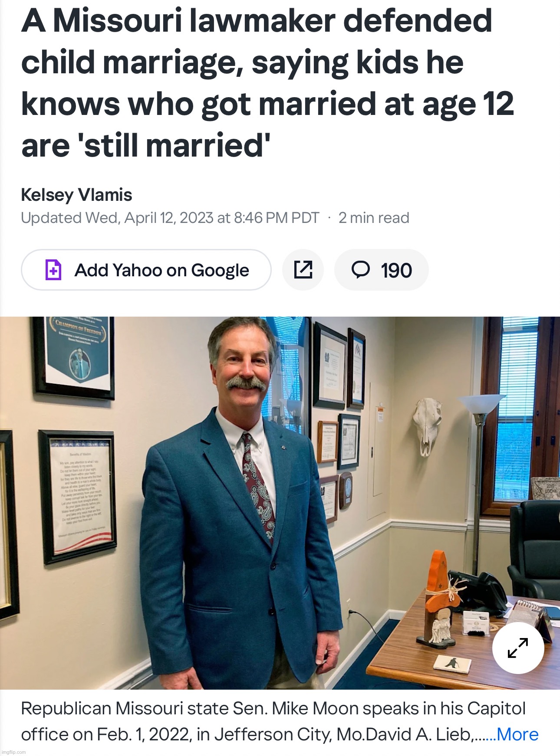Click the purple add-document icon
This screenshot has width=560, height=756.
[x=53, y=270]
